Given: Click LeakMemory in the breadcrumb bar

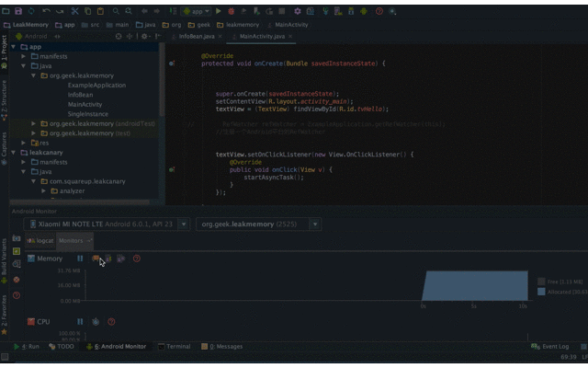Looking at the screenshot, I should [27, 25].
